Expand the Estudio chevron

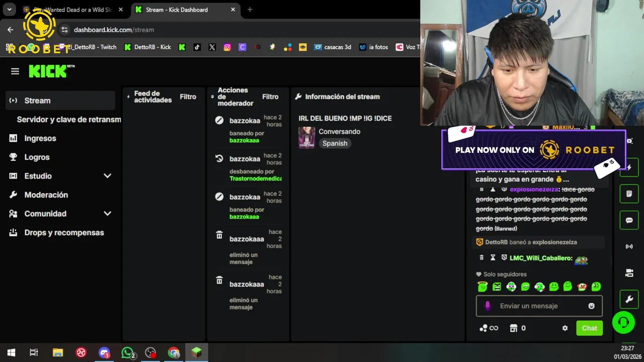coord(107,176)
